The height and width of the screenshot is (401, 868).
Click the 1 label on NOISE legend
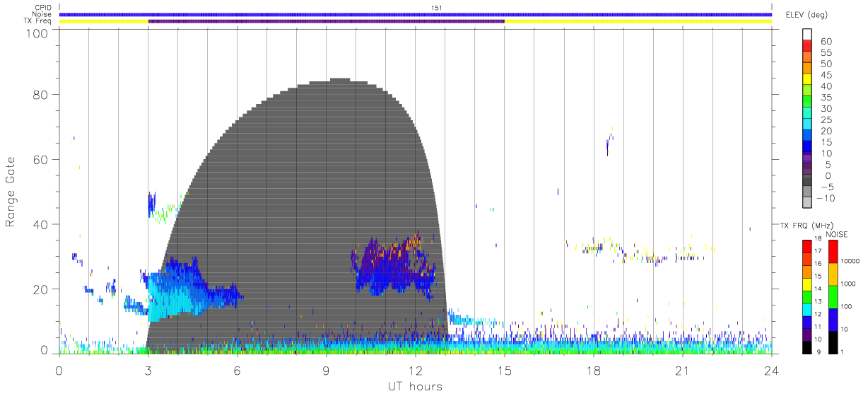tap(841, 351)
